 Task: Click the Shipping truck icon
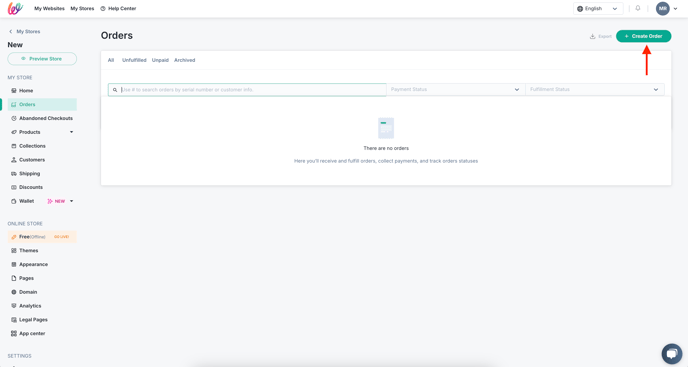(14, 173)
